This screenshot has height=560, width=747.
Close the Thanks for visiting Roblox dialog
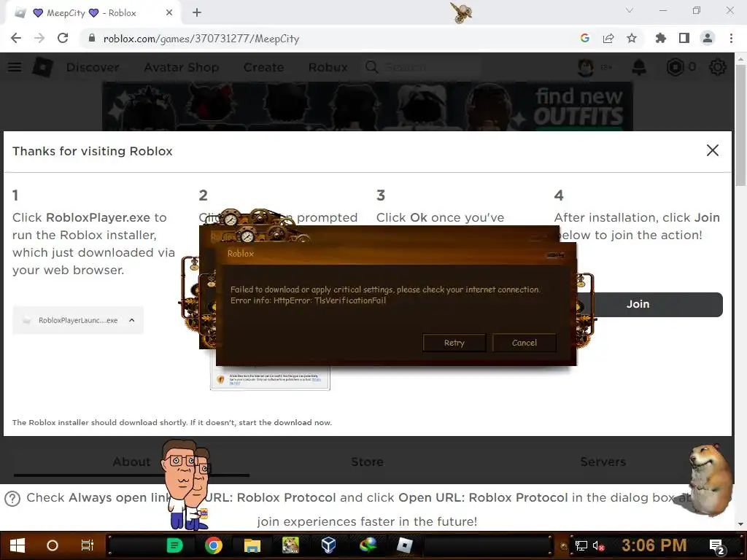pyautogui.click(x=712, y=150)
